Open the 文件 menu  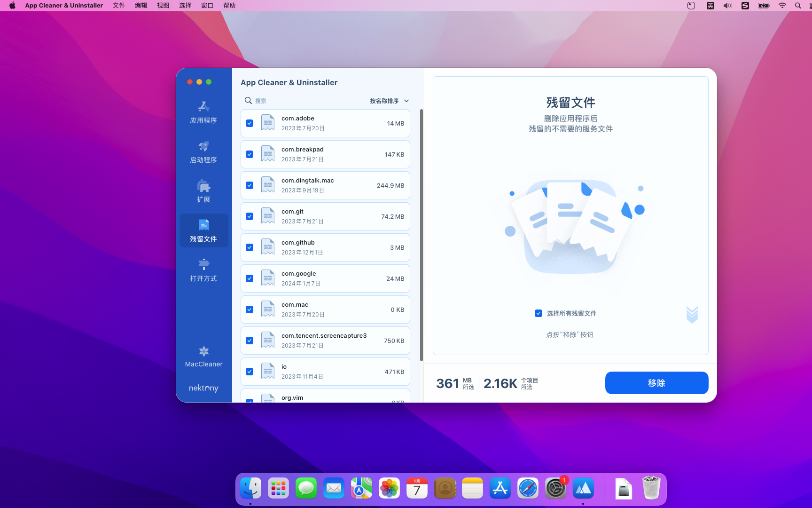click(x=119, y=6)
